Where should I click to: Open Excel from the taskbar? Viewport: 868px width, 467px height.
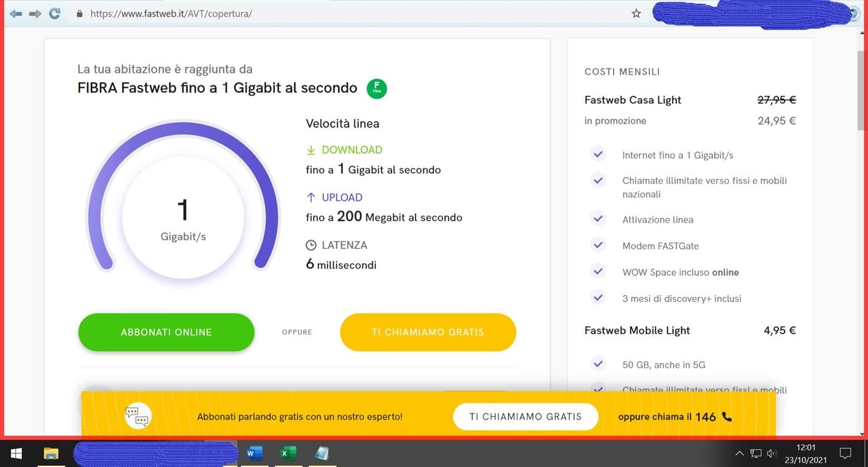coord(287,453)
